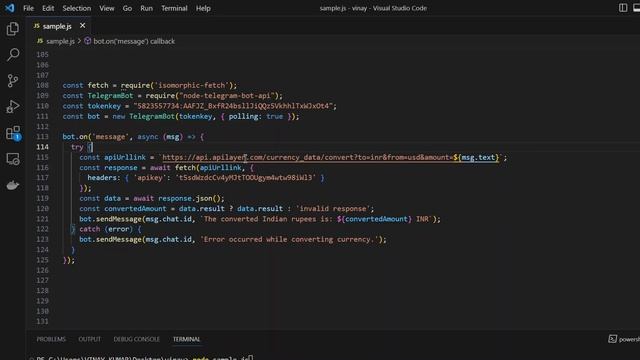The height and width of the screenshot is (360, 640).
Task: Switch to the PROBLEMS panel tab
Action: coord(51,339)
